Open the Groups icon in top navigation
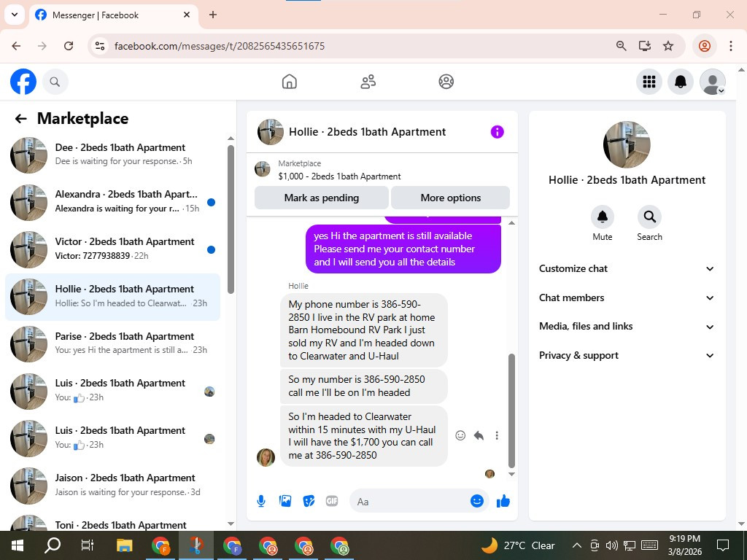 pyautogui.click(x=446, y=82)
